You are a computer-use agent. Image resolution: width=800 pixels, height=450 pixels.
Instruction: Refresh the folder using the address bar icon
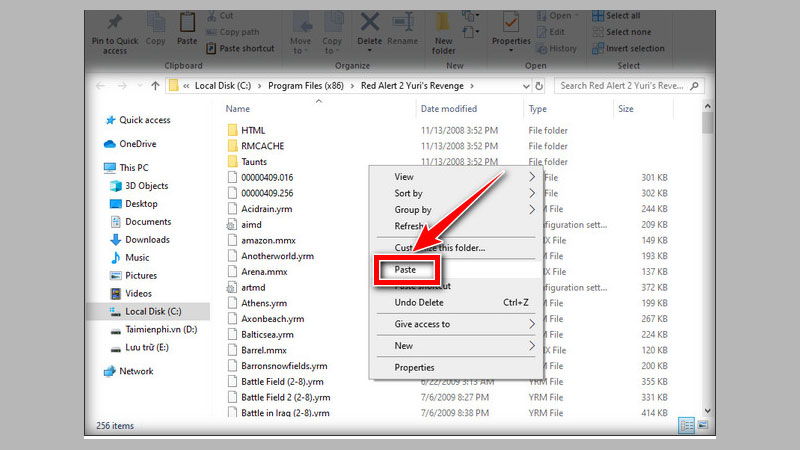click(540, 86)
